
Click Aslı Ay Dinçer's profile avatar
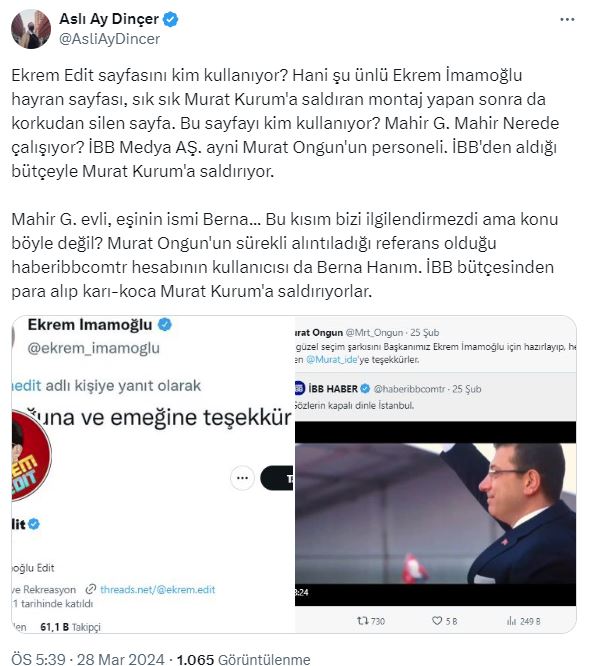(x=31, y=29)
